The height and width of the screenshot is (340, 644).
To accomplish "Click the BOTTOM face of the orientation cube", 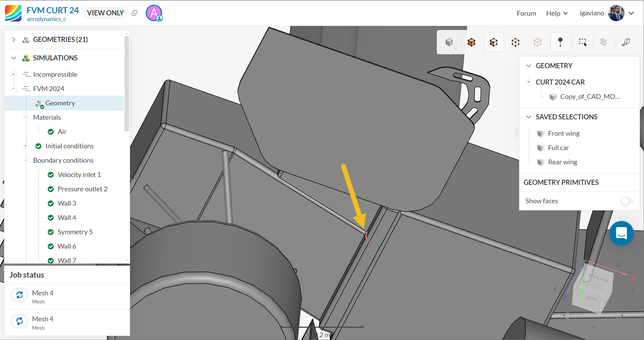I will [x=598, y=277].
